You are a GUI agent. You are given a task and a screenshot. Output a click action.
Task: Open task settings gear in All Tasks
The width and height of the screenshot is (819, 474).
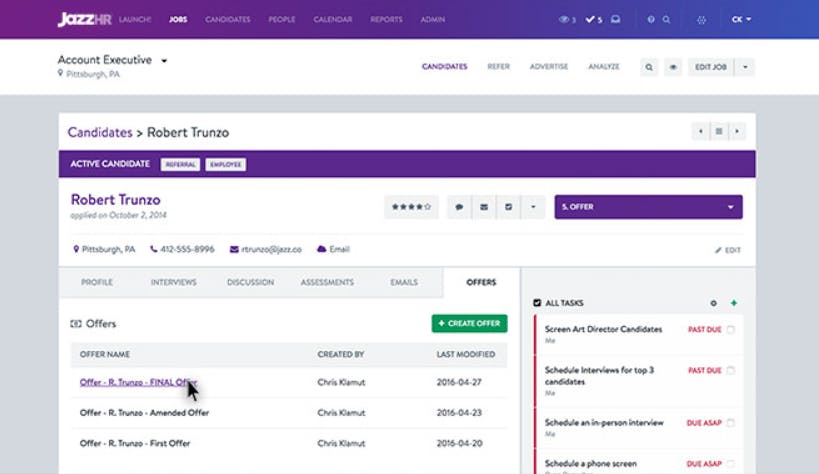(713, 303)
